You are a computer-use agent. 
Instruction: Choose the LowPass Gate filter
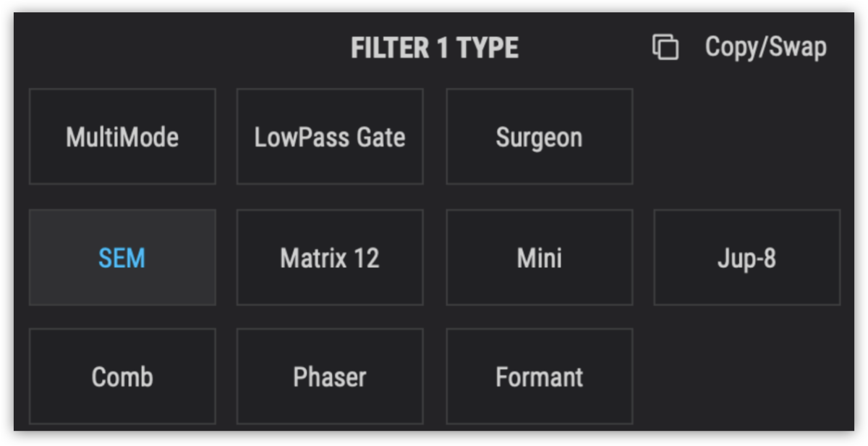coord(329,136)
